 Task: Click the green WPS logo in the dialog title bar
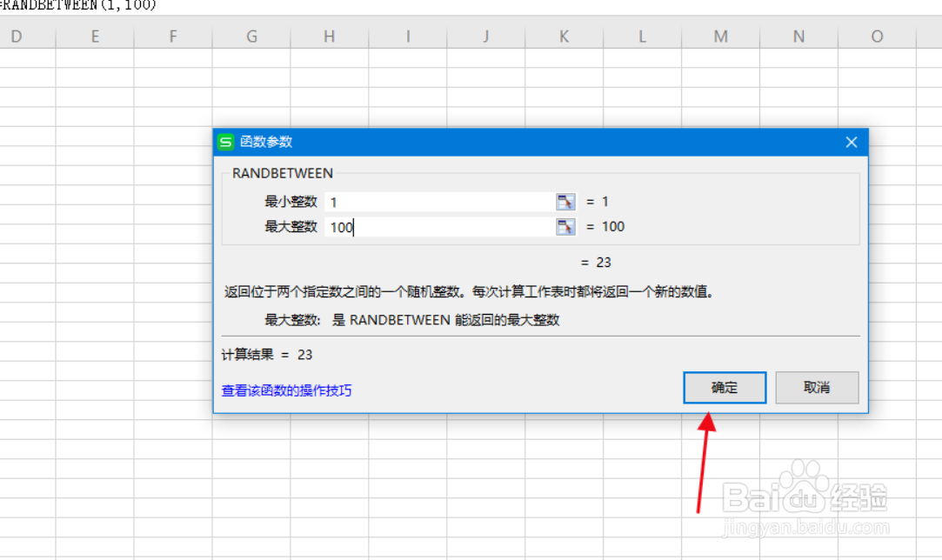point(224,142)
